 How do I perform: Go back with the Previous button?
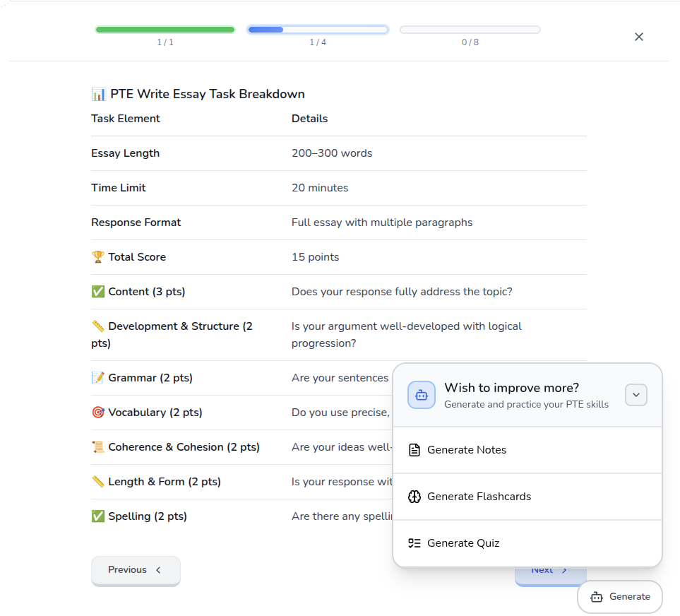[x=136, y=570]
